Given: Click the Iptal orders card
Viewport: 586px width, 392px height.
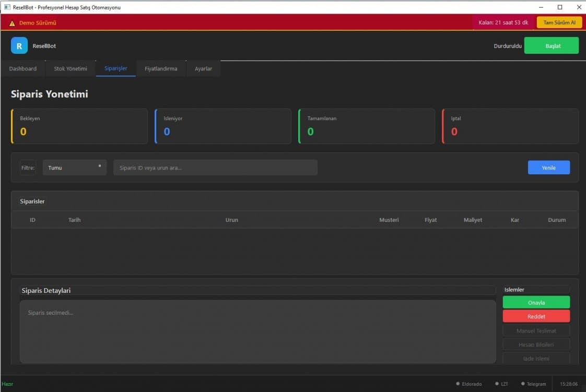Looking at the screenshot, I should [x=510, y=126].
